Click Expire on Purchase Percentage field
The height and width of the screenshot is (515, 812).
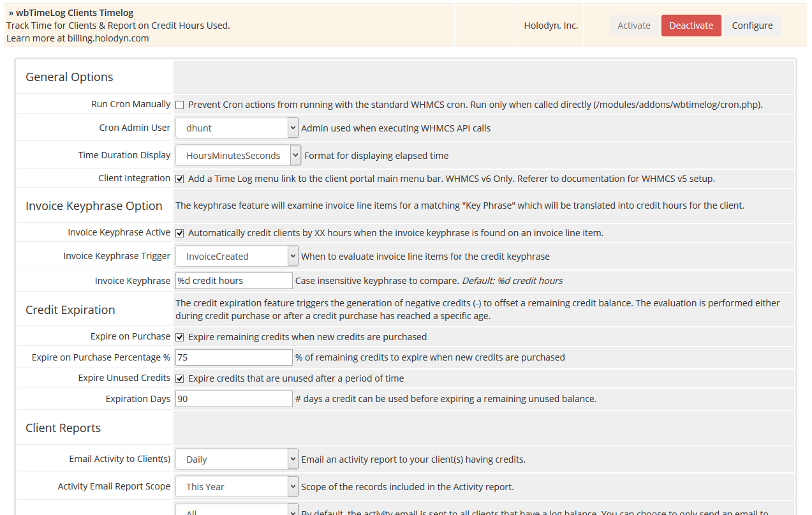coord(234,357)
